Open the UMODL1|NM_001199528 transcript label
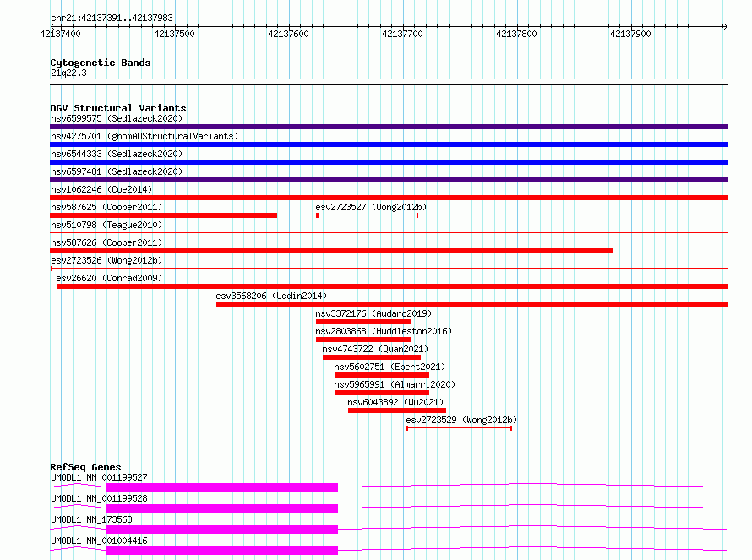 point(99,498)
